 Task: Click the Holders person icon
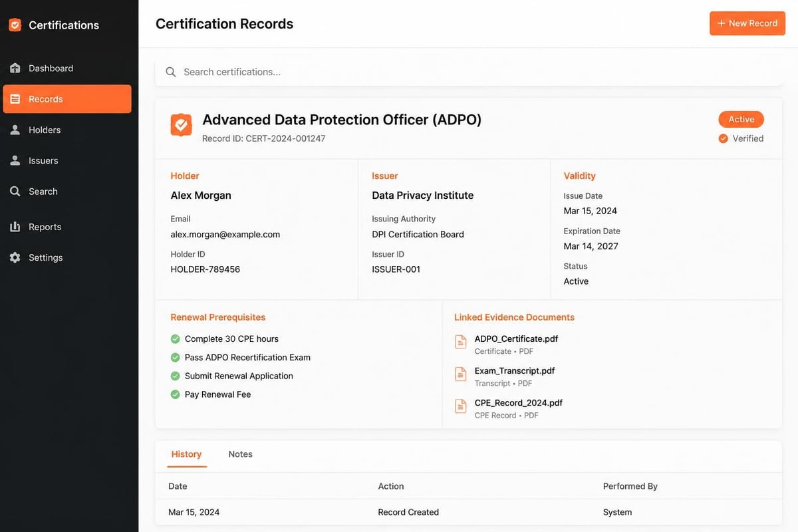pos(15,130)
